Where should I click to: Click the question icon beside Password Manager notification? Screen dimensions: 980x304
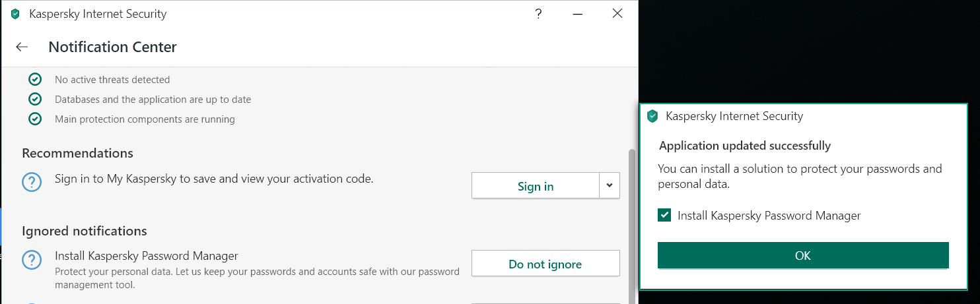point(32,260)
